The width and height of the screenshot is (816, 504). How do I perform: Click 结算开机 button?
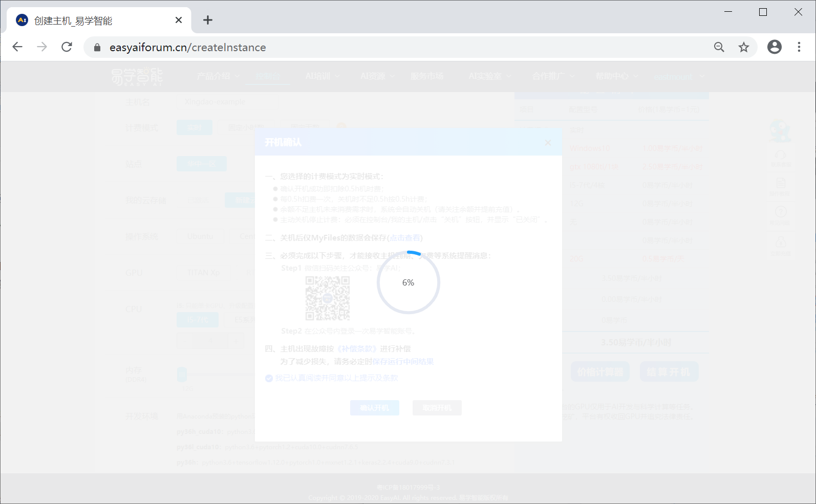coord(669,372)
